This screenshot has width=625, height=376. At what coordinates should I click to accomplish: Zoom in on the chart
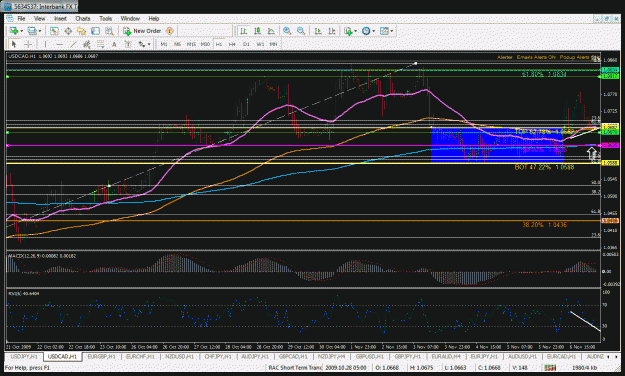pos(287,31)
